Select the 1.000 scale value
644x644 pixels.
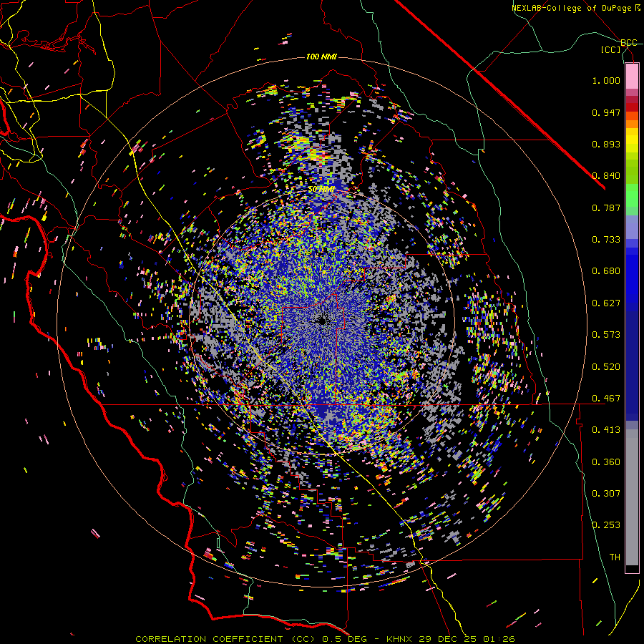coord(606,80)
